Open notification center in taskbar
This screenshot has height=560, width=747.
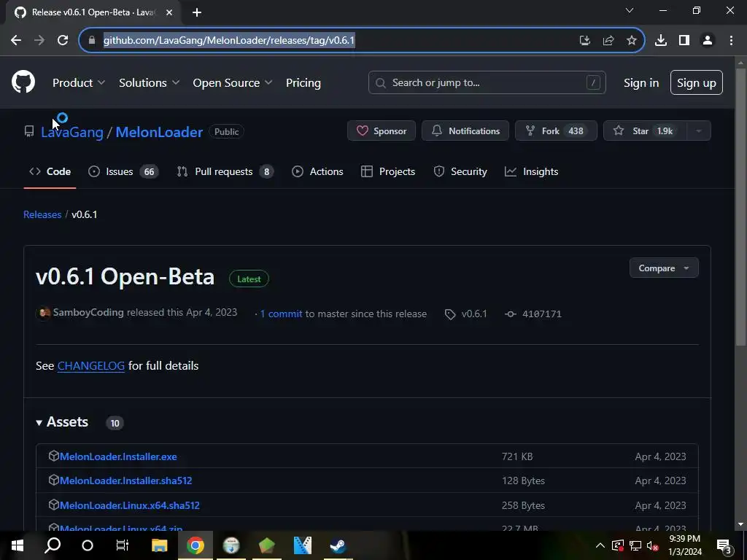point(724,545)
